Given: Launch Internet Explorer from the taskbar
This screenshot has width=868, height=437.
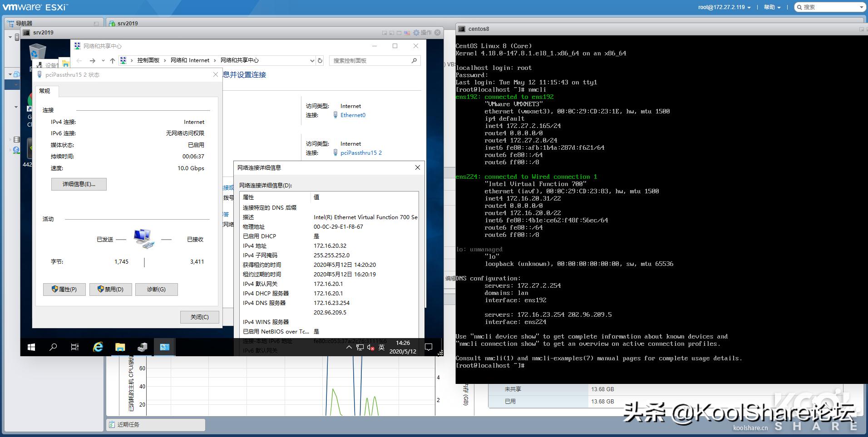Looking at the screenshot, I should (x=98, y=347).
